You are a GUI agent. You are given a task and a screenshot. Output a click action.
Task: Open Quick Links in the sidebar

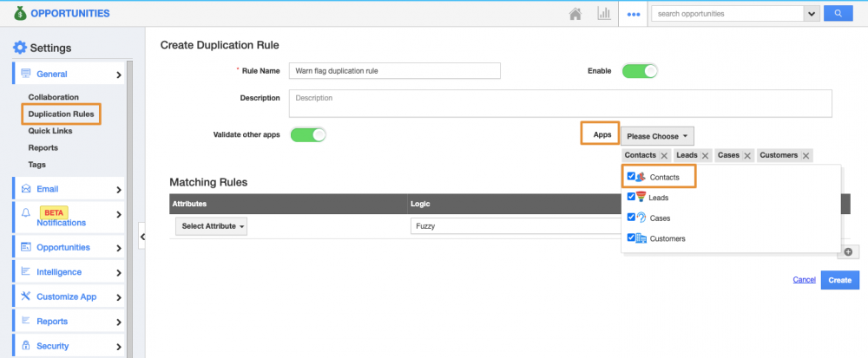pyautogui.click(x=50, y=131)
